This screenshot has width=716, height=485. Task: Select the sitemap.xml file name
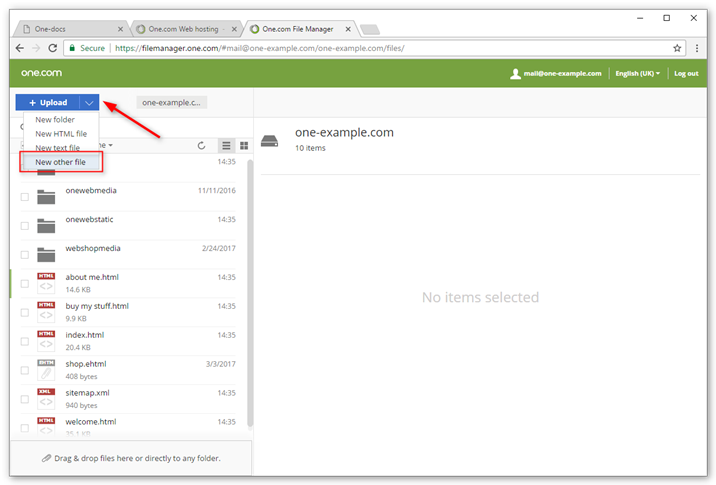87,393
